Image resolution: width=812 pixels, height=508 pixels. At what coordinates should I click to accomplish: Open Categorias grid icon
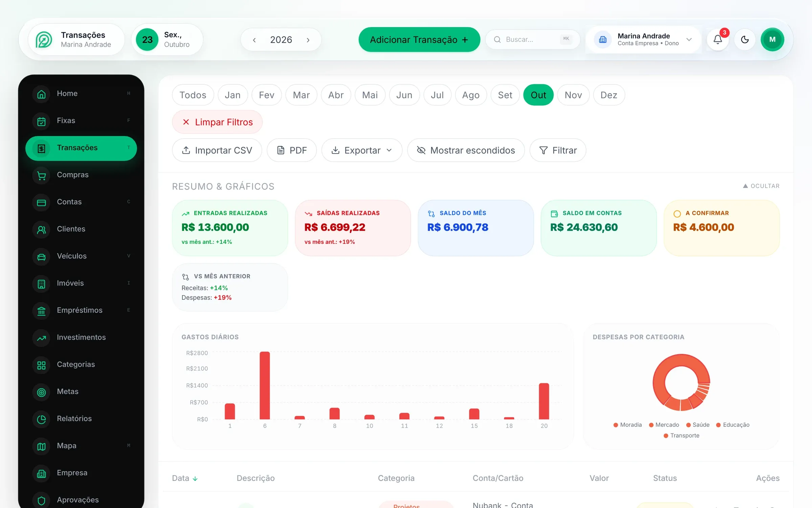pyautogui.click(x=41, y=365)
